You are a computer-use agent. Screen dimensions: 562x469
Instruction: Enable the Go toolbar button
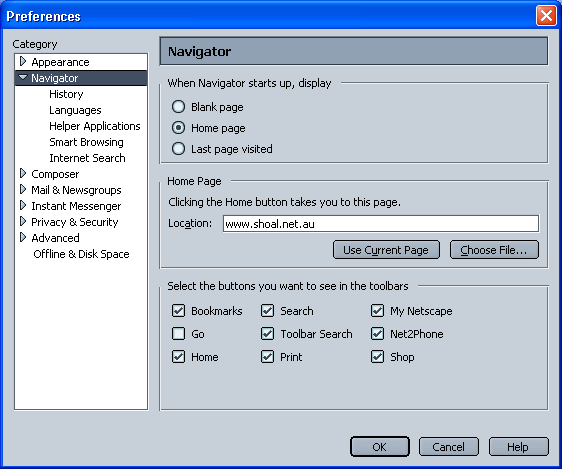(178, 334)
